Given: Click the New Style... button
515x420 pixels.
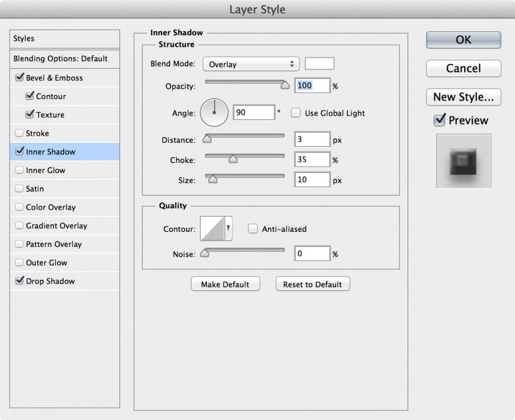Looking at the screenshot, I should pyautogui.click(x=463, y=97).
